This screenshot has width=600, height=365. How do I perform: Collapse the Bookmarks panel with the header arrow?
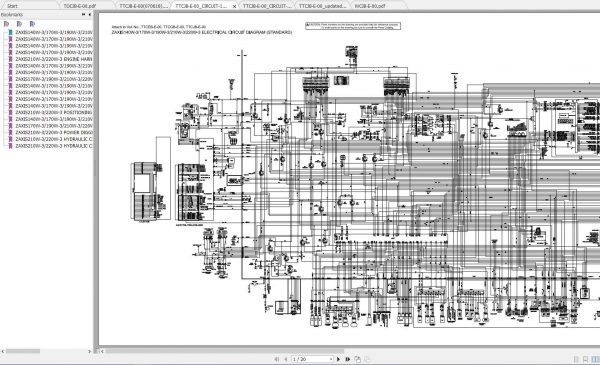pos(90,15)
